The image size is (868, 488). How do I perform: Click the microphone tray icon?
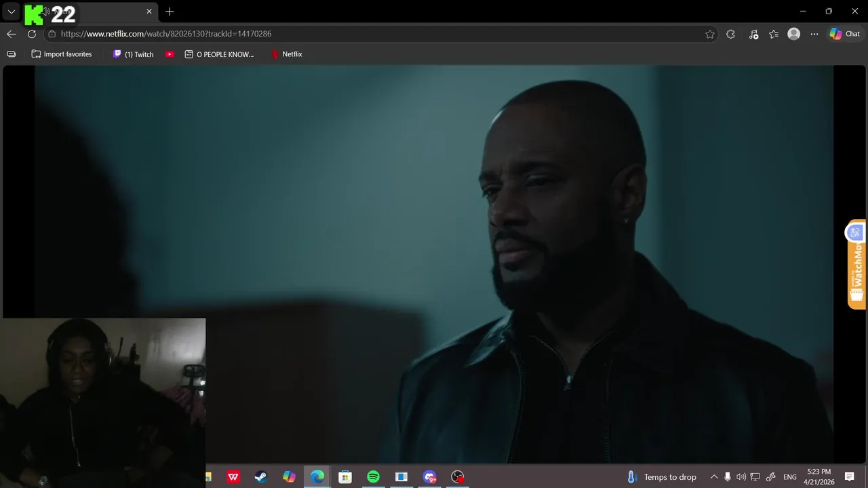pyautogui.click(x=728, y=477)
